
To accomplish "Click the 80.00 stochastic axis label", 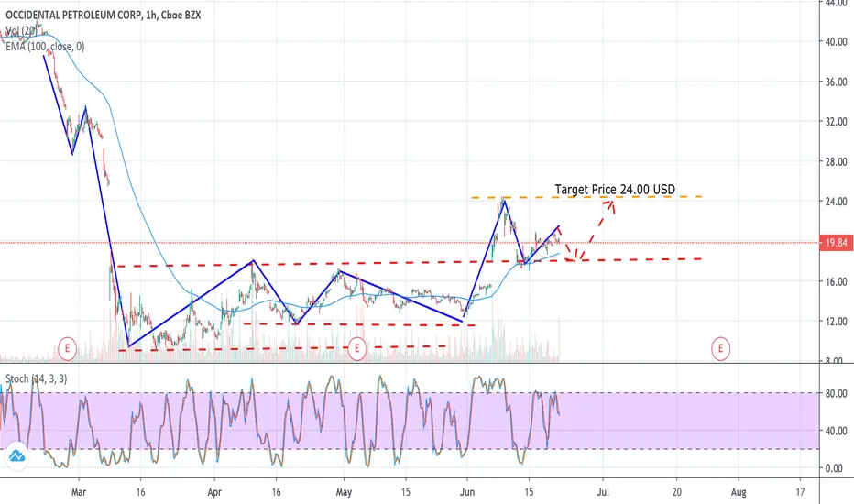I will 836,393.
